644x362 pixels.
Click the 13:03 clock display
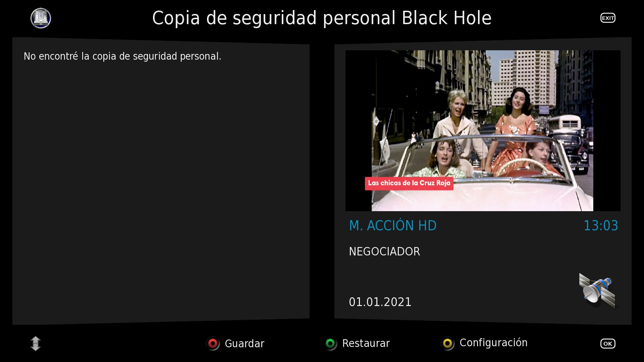coord(600,226)
